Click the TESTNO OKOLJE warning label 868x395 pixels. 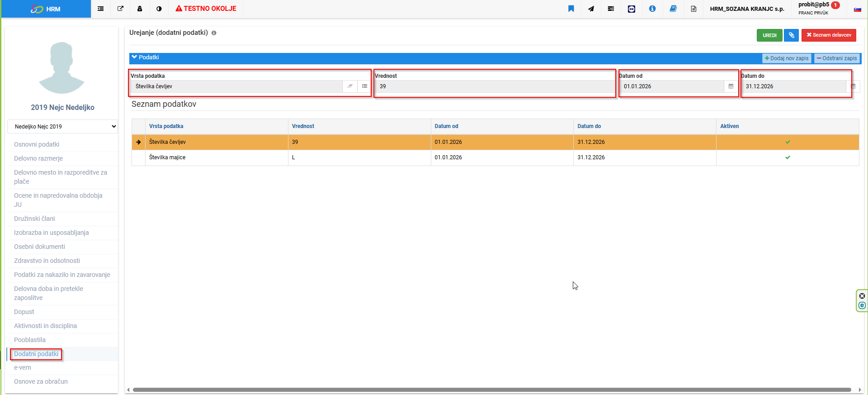[x=206, y=9]
